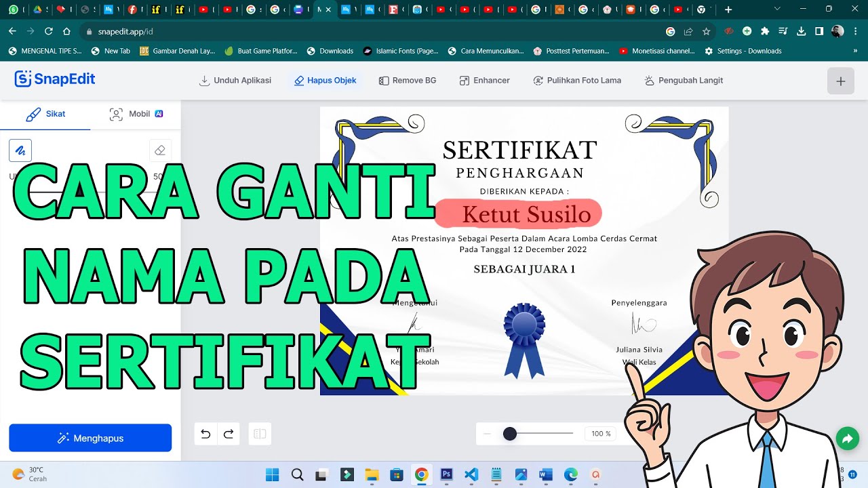Screen dimensions: 868x488
Task: Open Remove BG tool
Action: pos(408,80)
